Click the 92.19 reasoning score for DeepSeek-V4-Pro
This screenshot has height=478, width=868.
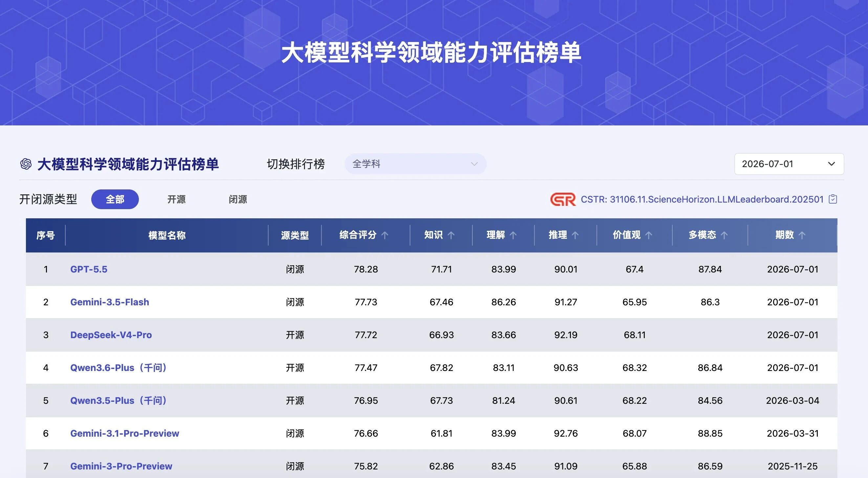click(566, 335)
